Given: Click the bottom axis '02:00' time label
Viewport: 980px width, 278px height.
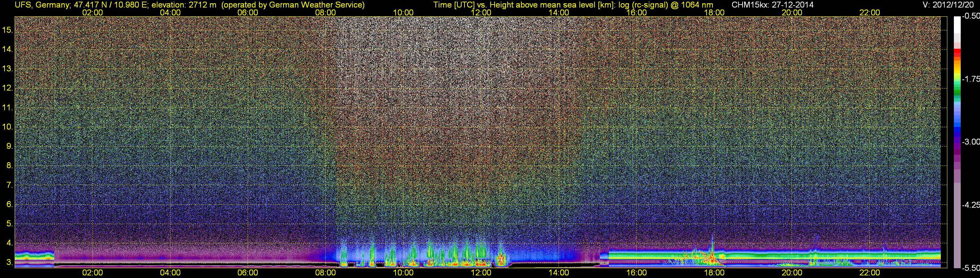Looking at the screenshot, I should click(x=92, y=273).
